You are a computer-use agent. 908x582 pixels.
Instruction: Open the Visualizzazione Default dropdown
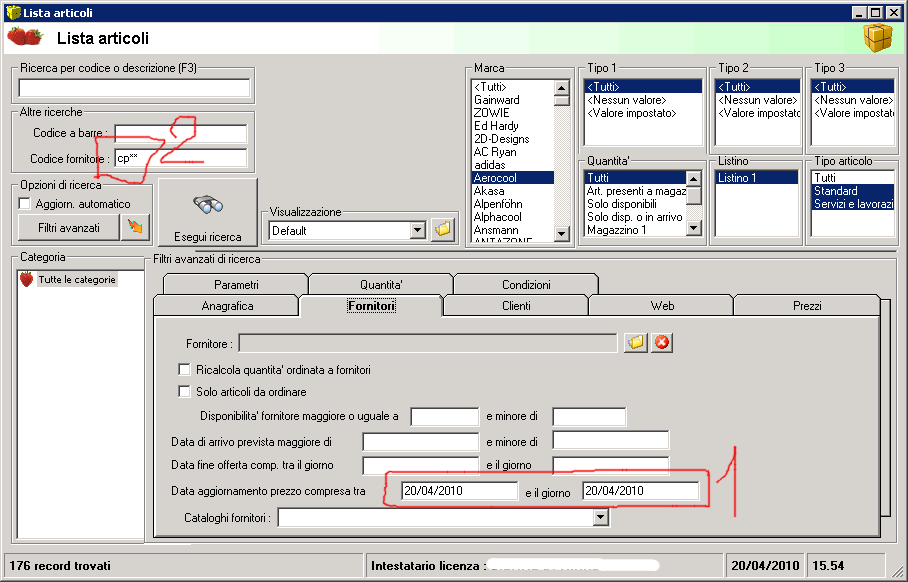(418, 230)
